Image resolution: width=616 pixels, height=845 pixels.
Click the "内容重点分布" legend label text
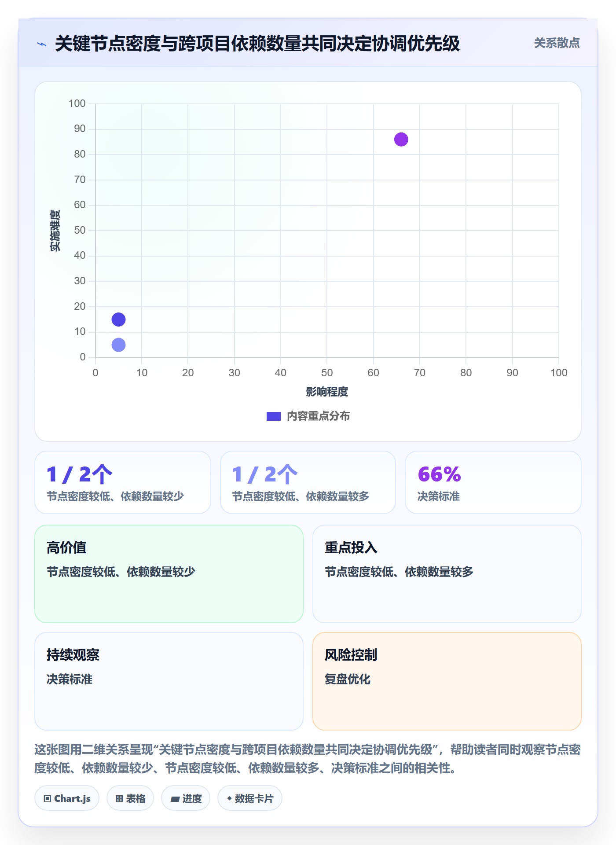coord(318,416)
